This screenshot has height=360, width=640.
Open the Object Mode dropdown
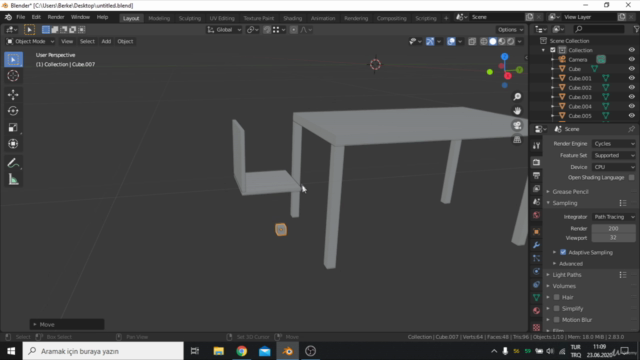click(x=30, y=41)
